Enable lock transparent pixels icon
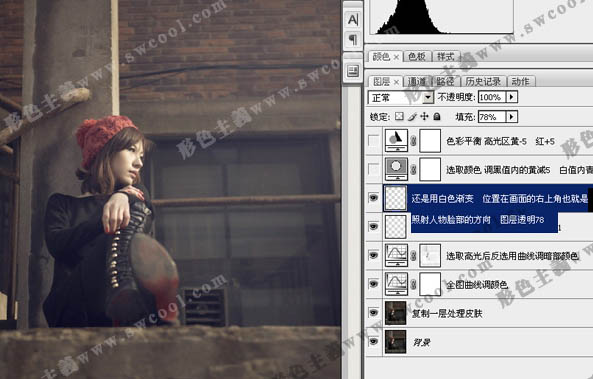593x379 pixels. point(399,116)
